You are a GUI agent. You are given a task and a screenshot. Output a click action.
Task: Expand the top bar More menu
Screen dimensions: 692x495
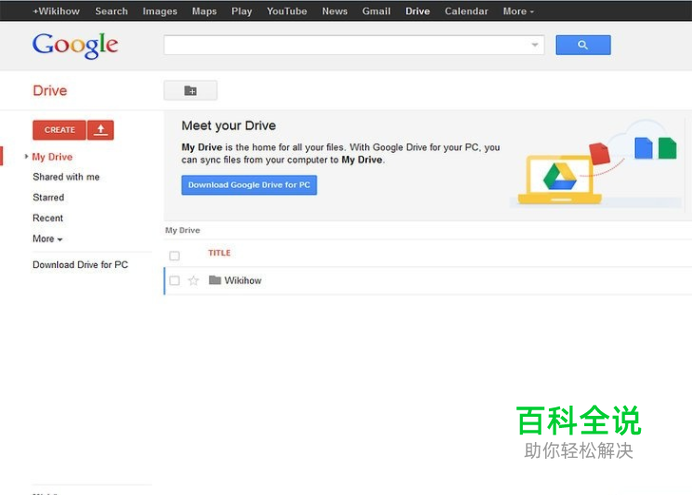pyautogui.click(x=518, y=11)
